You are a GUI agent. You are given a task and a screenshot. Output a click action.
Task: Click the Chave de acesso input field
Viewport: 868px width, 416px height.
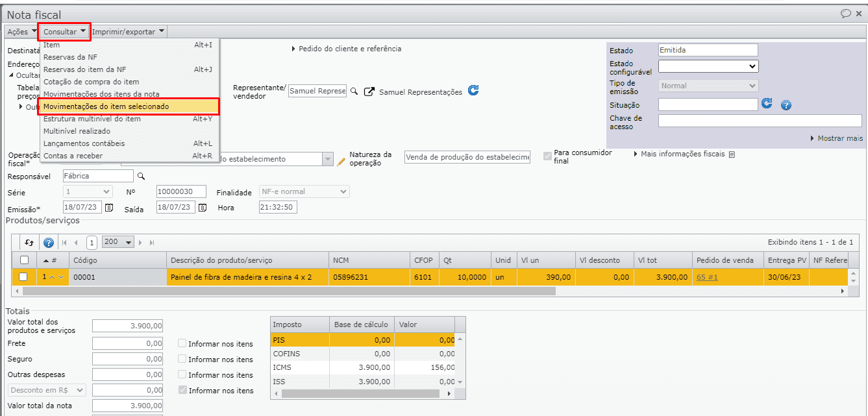(x=760, y=121)
